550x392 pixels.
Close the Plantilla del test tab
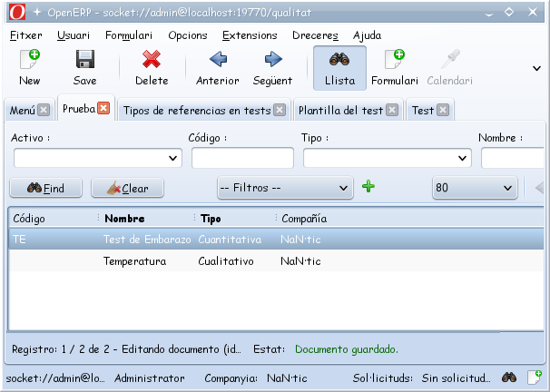click(392, 110)
